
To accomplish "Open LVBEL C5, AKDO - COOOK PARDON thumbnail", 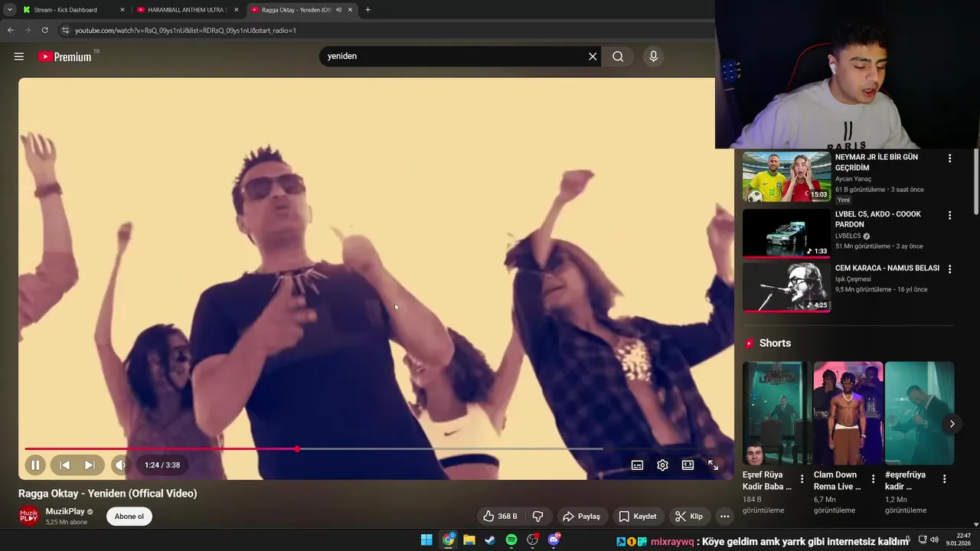I will pyautogui.click(x=786, y=233).
